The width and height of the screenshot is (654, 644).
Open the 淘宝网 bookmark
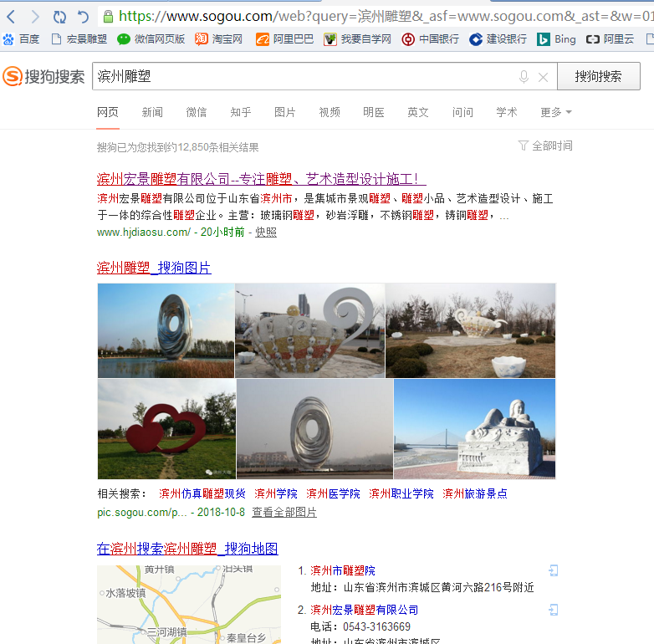coord(219,38)
